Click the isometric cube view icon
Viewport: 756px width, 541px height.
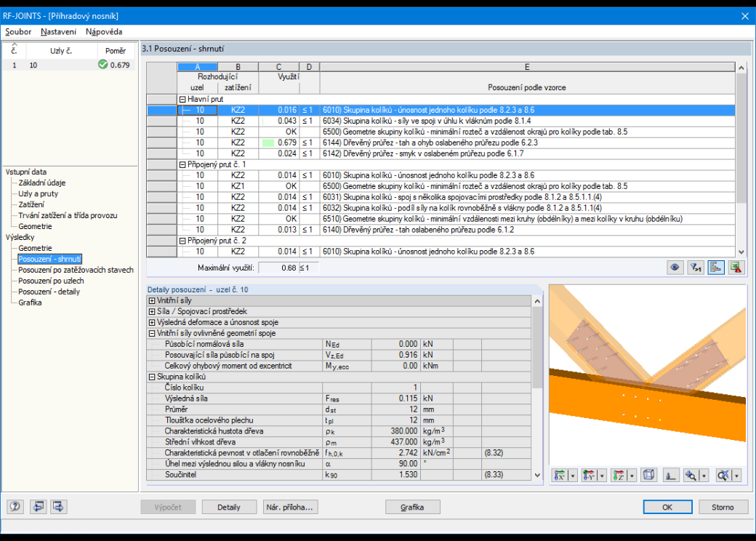tap(649, 476)
